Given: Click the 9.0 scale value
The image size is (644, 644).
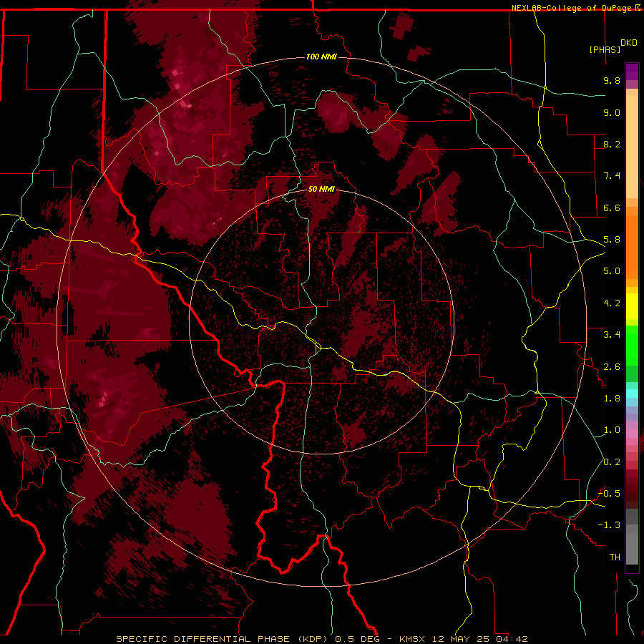Looking at the screenshot, I should click(x=612, y=112).
